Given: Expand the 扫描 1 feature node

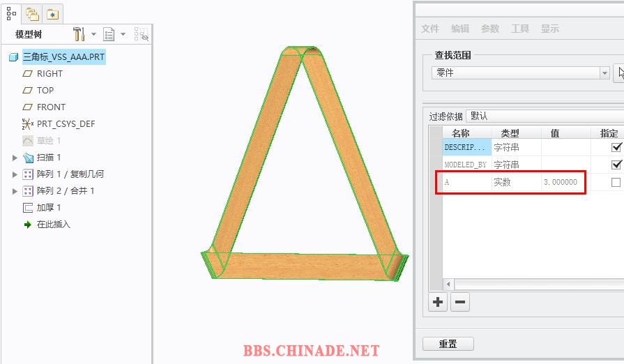Looking at the screenshot, I should [15, 158].
